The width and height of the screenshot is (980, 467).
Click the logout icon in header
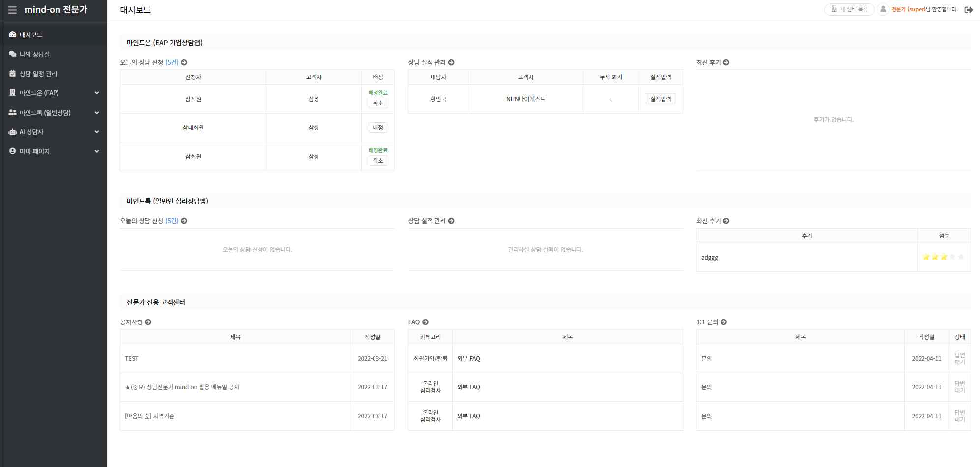969,10
